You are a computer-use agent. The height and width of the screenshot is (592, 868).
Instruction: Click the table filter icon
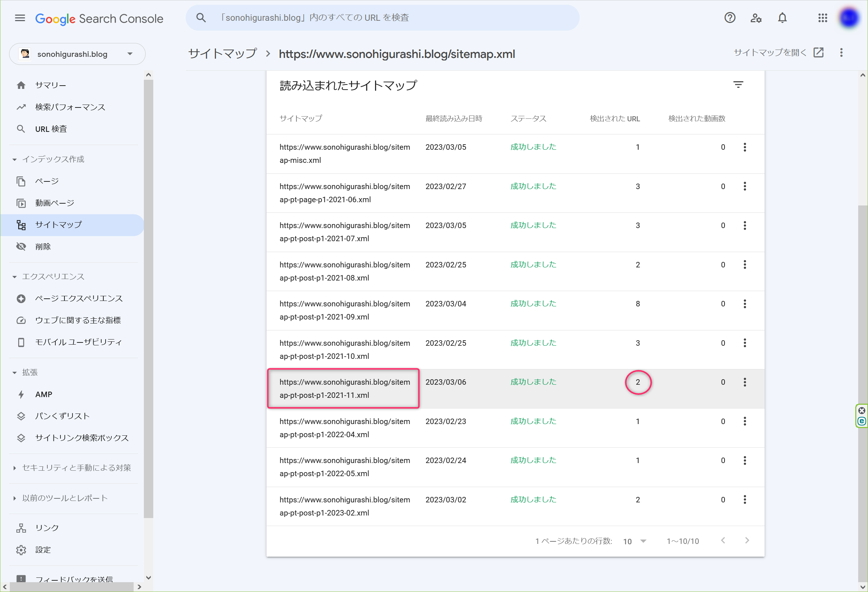pyautogui.click(x=738, y=85)
